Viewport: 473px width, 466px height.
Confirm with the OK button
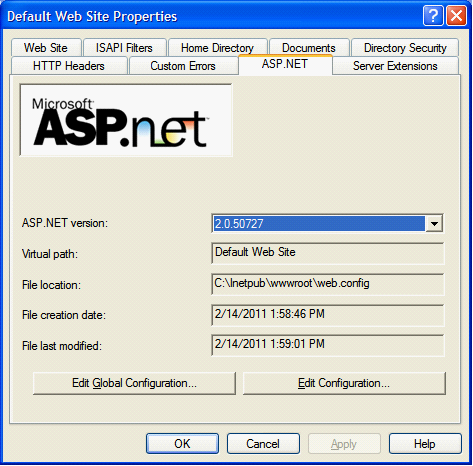(182, 444)
